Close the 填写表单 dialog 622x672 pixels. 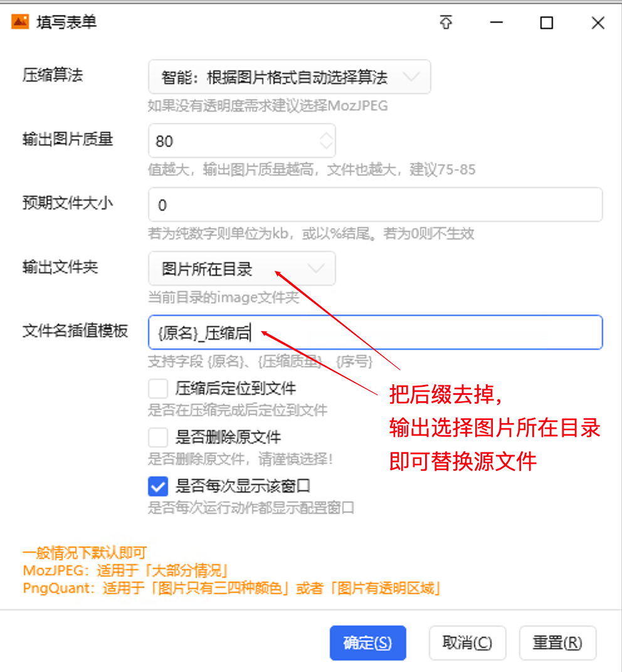[x=598, y=23]
